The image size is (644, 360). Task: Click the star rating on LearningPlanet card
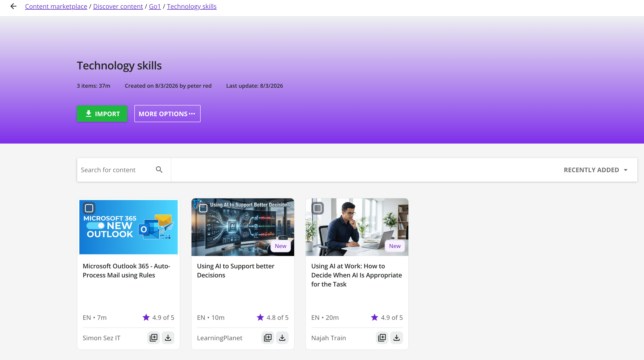[x=260, y=317]
